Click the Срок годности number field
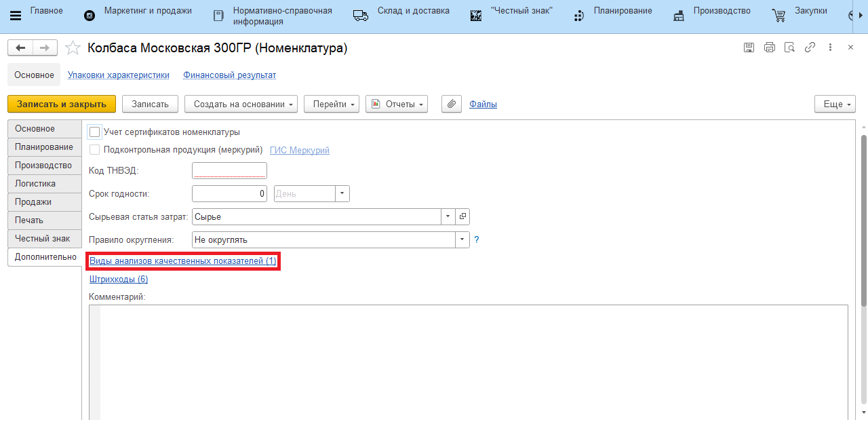The height and width of the screenshot is (426, 868). [230, 193]
